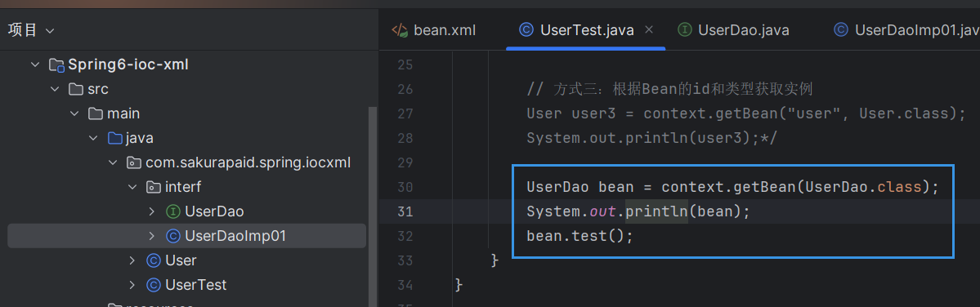
Task: Click the class icon on UserTest.java tab
Action: pyautogui.click(x=527, y=30)
